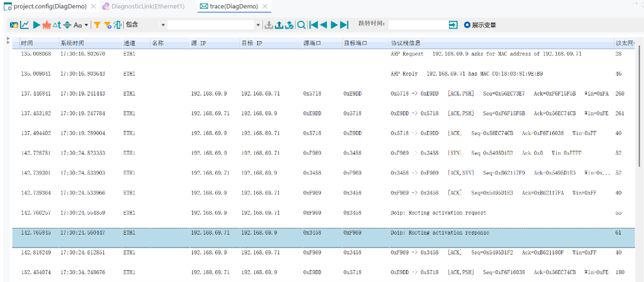Click source port 0xF969 in SYN row
Viewport: 644px width, 282px height.
(312, 153)
